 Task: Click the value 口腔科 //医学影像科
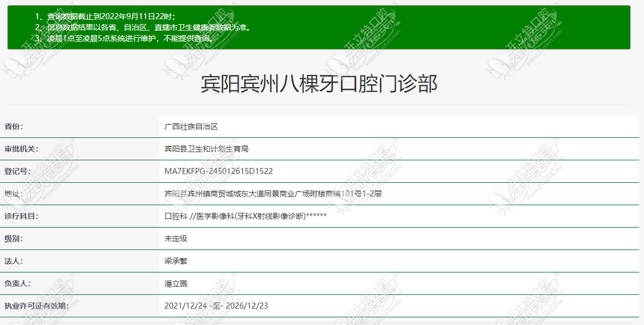tap(246, 216)
